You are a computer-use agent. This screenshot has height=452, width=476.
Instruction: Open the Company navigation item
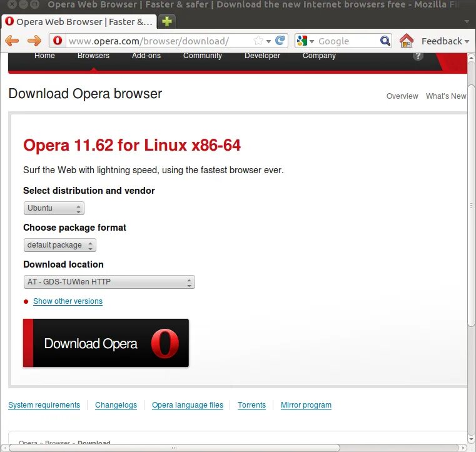[319, 56]
